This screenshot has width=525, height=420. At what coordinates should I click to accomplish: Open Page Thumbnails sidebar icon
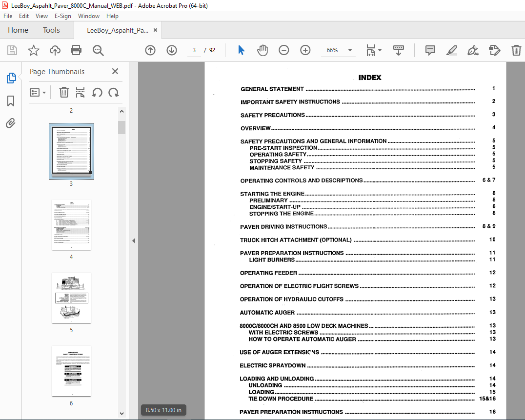point(11,78)
